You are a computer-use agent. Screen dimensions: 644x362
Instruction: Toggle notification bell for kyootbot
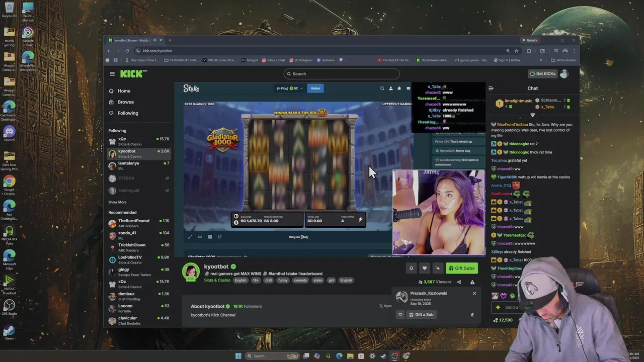(x=411, y=268)
